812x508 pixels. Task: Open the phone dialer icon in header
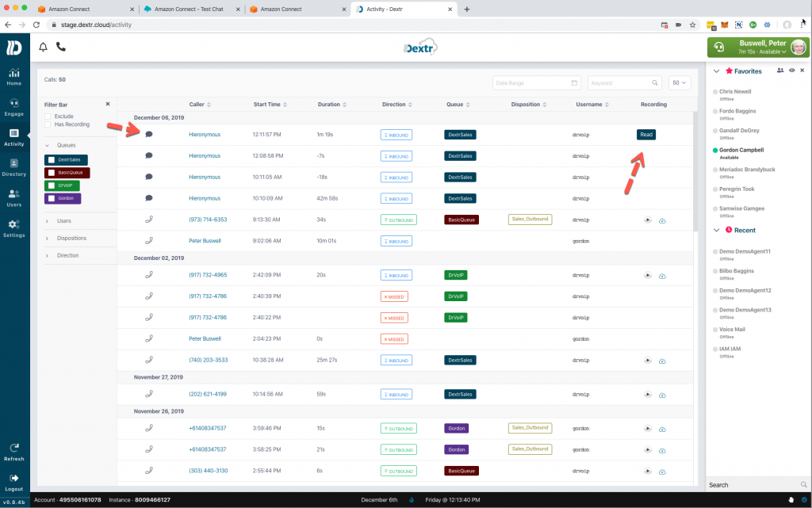pos(61,47)
